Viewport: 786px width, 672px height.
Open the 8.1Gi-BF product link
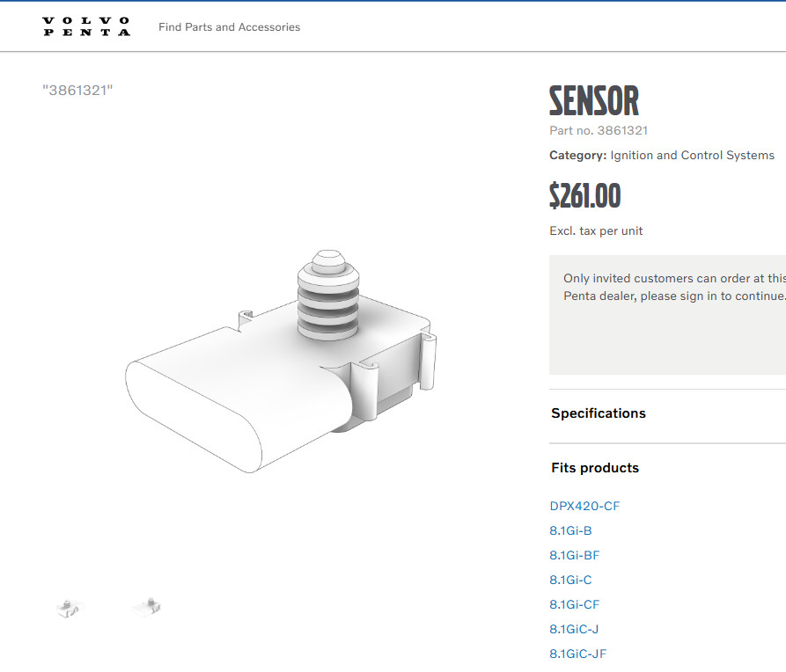tap(574, 555)
